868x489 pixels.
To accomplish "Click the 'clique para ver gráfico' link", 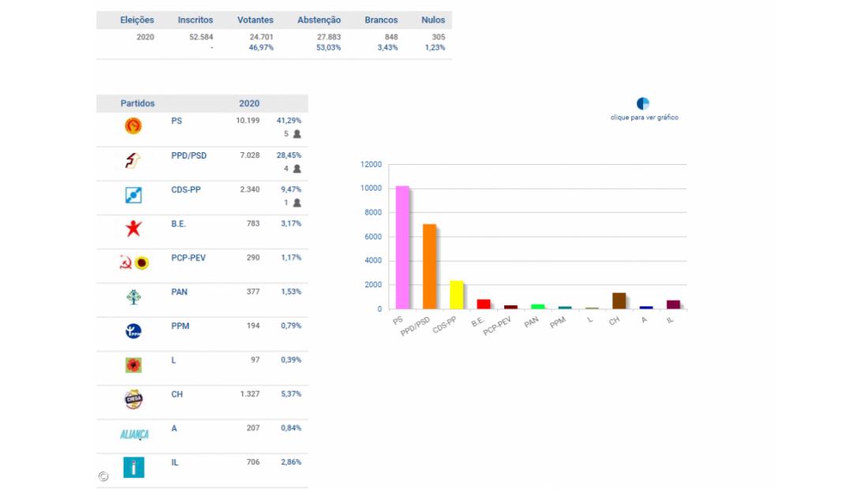I will (x=644, y=118).
